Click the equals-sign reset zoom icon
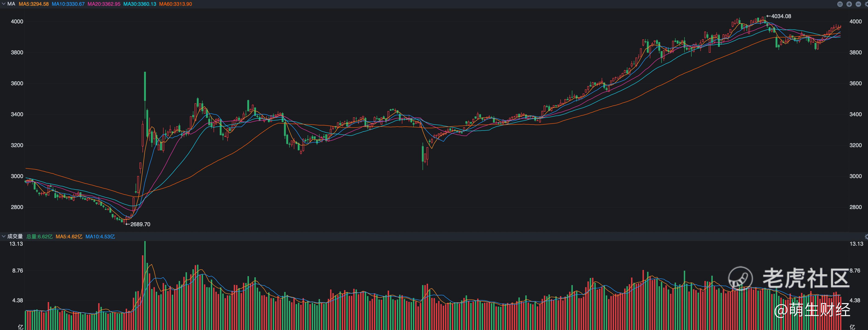Image resolution: width=868 pixels, height=330 pixels. [x=840, y=4]
